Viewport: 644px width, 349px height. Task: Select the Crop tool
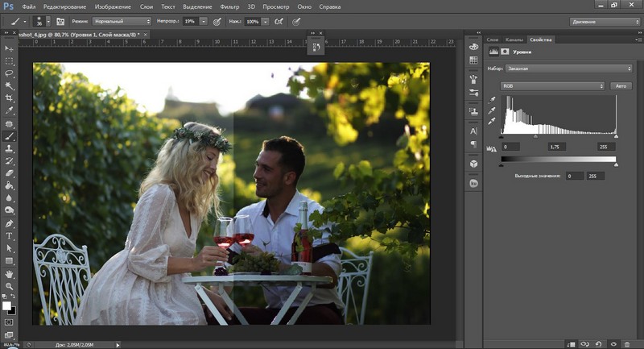tap(10, 98)
